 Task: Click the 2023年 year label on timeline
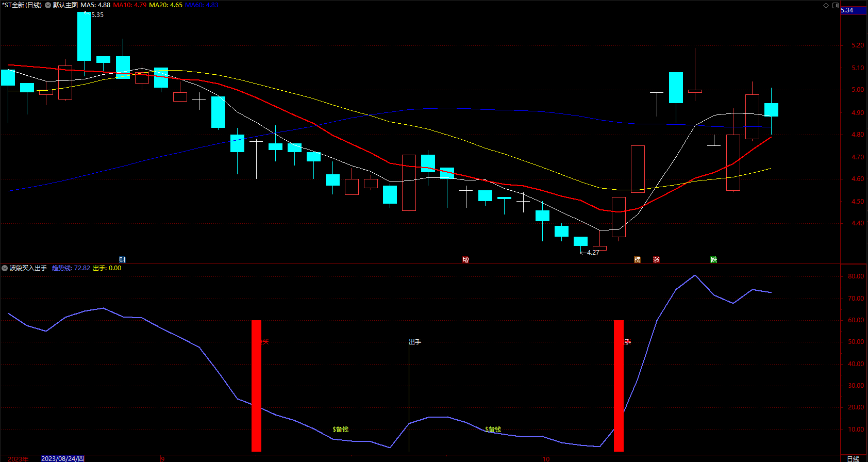click(18, 458)
